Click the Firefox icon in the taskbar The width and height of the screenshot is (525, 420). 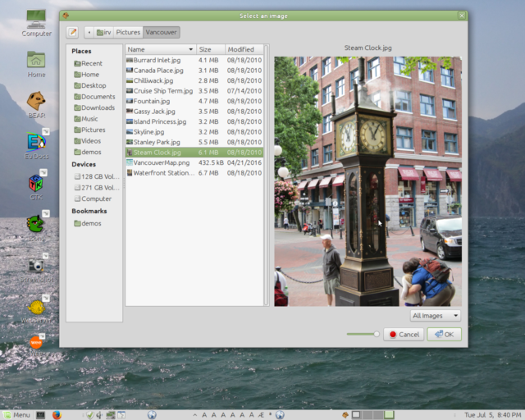coord(57,414)
